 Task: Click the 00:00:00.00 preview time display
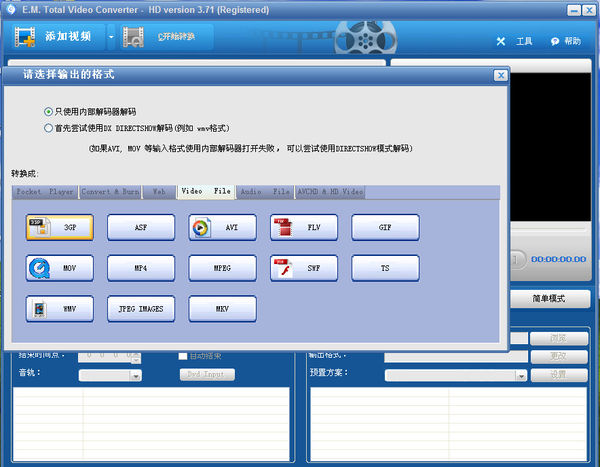pyautogui.click(x=558, y=259)
